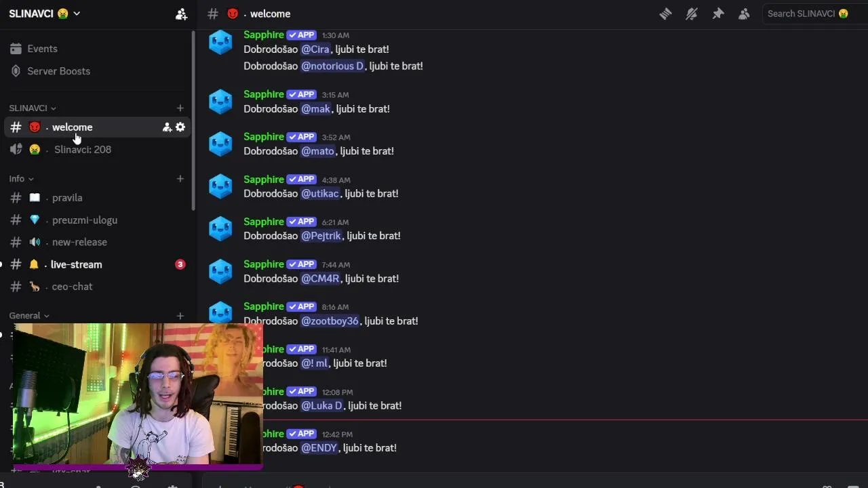Open pinned messages pin icon
Viewport: 868px width, 488px height.
[x=718, y=14]
